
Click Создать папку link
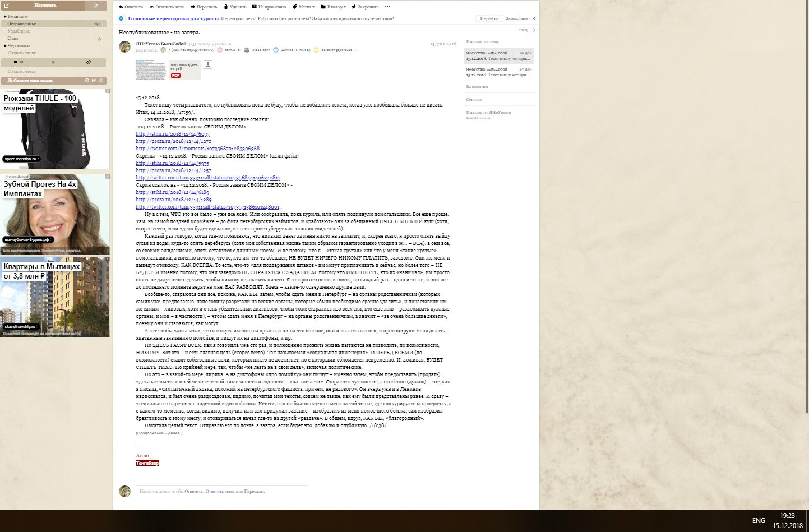pos(22,53)
